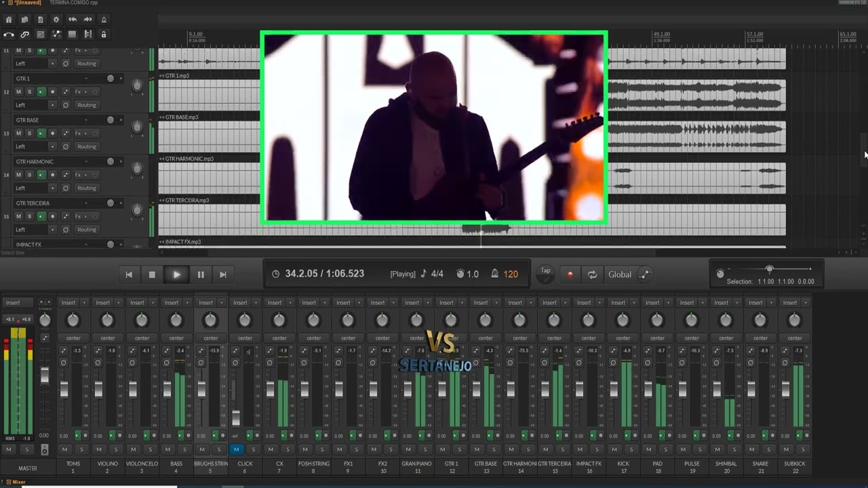The width and height of the screenshot is (868, 488).
Task: Click the playback rate knob icon in transport
Action: pyautogui.click(x=460, y=274)
